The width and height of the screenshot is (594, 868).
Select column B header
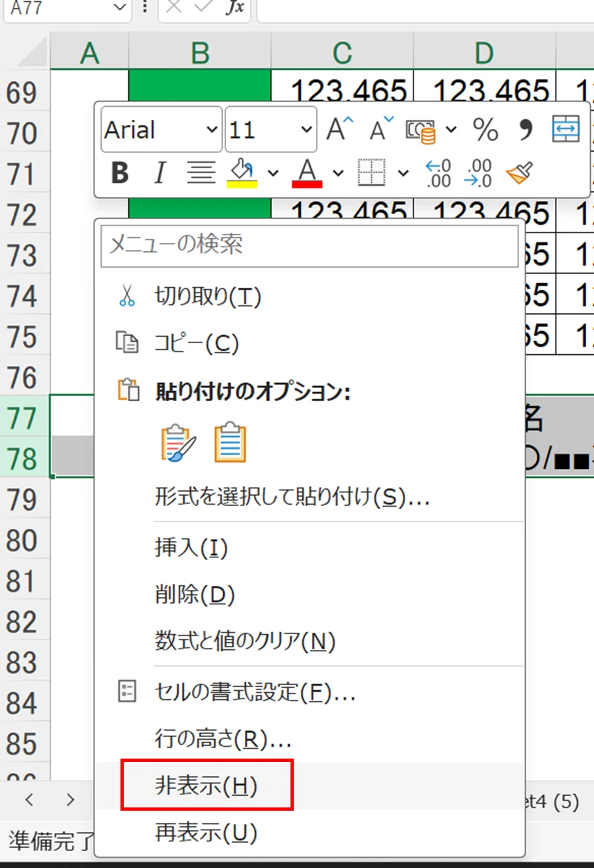200,53
